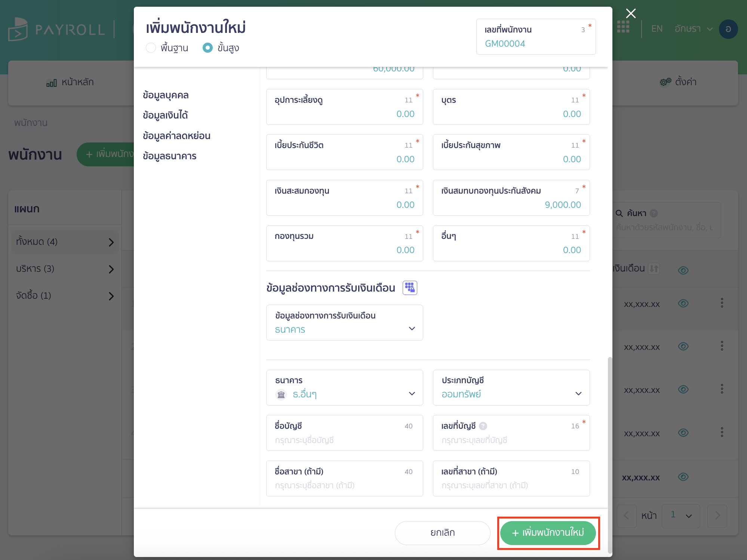This screenshot has width=747, height=560.
Task: Open the apps grid launcher icon
Action: click(623, 27)
